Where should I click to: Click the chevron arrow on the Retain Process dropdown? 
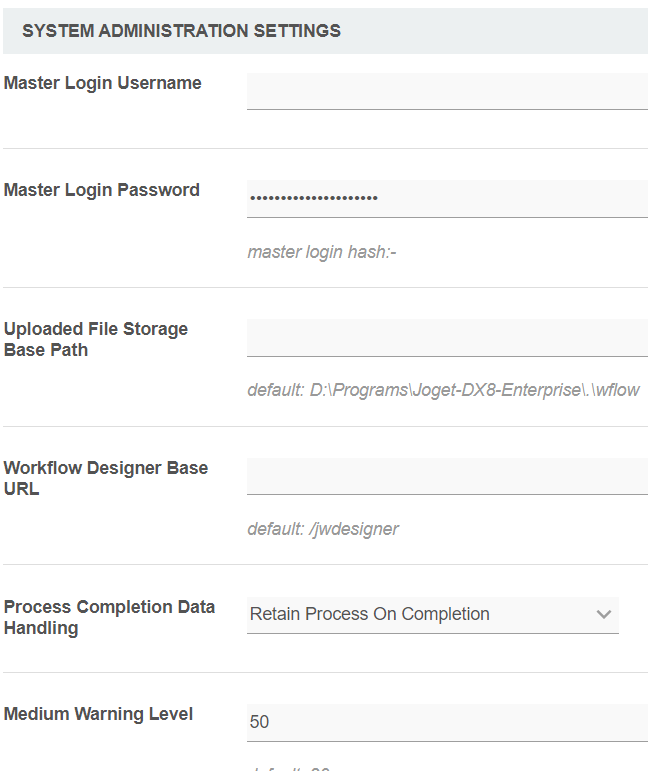[603, 614]
